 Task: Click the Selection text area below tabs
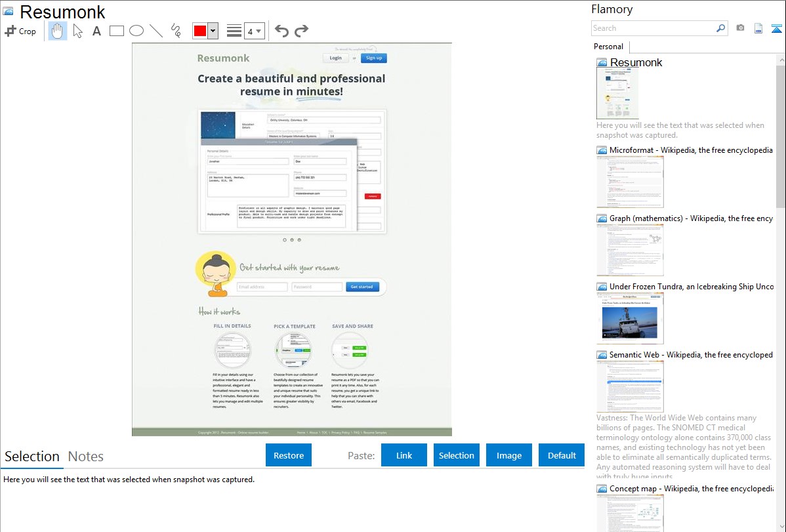(292, 501)
